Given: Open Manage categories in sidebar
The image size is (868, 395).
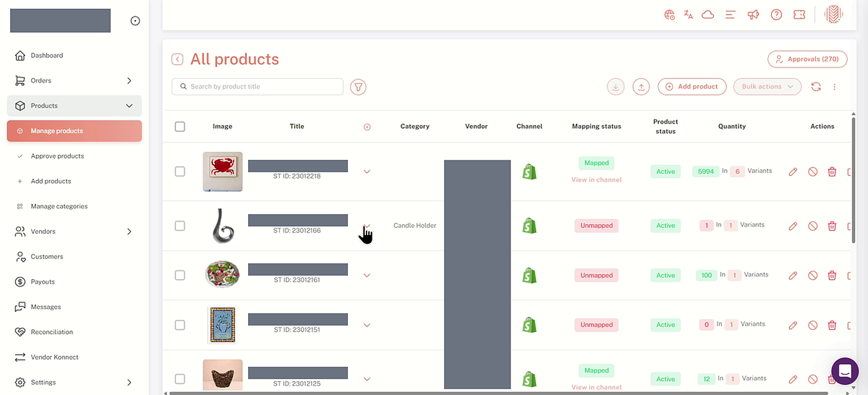Looking at the screenshot, I should (x=59, y=206).
